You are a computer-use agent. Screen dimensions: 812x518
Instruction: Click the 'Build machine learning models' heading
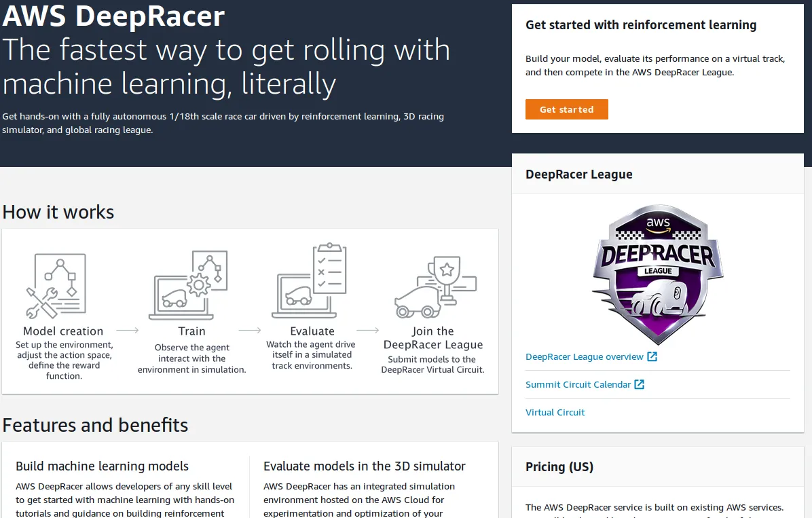pyautogui.click(x=102, y=466)
